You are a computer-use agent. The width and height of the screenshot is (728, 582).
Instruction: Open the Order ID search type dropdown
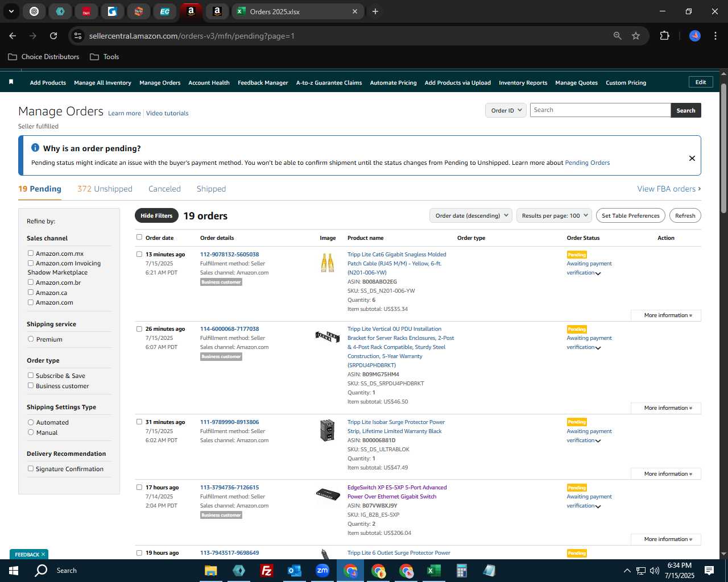click(506, 110)
